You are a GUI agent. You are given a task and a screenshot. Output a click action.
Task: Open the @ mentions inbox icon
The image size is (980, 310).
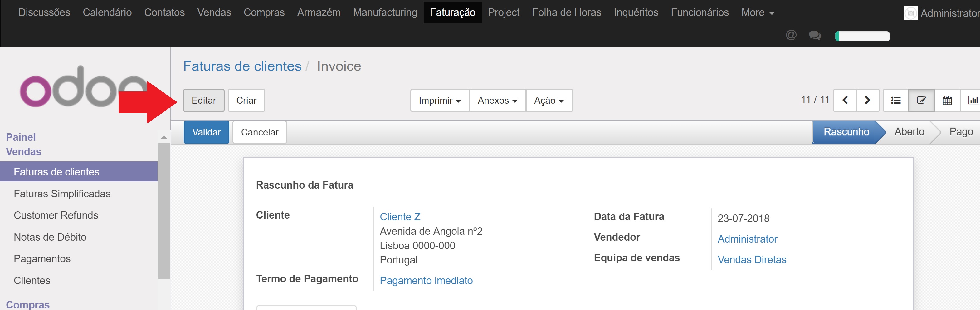pos(791,35)
